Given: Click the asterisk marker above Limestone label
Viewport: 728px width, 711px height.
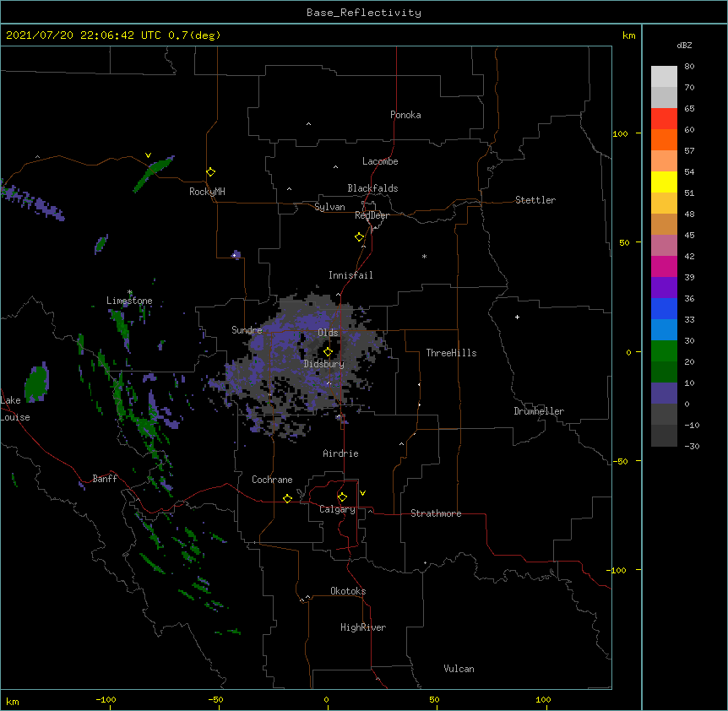Looking at the screenshot, I should tap(129, 292).
